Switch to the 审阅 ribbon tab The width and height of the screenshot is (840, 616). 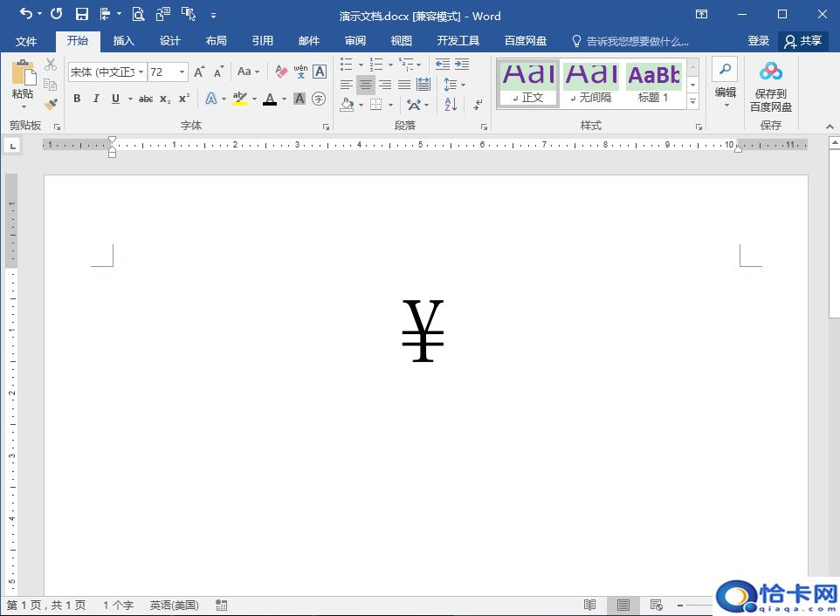[x=355, y=41]
